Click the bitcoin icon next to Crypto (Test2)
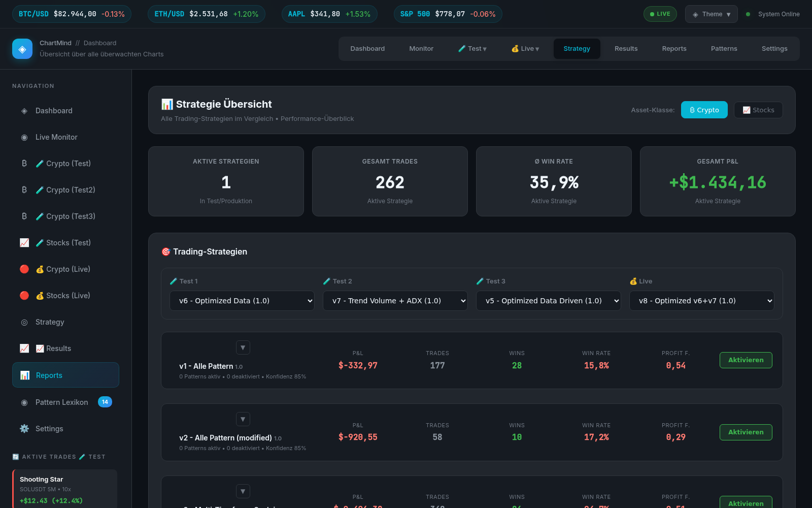812x508 pixels. click(24, 190)
